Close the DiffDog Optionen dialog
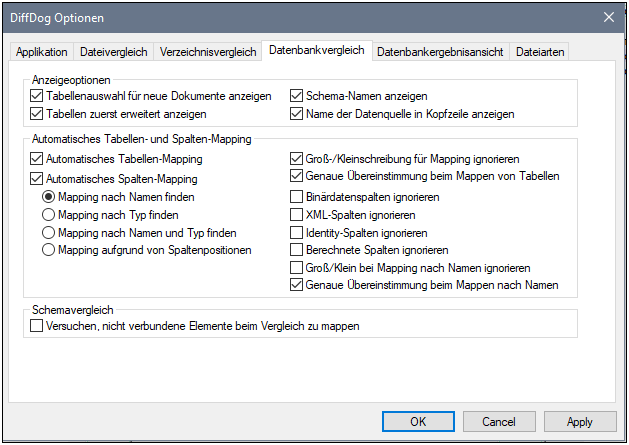 (x=609, y=17)
